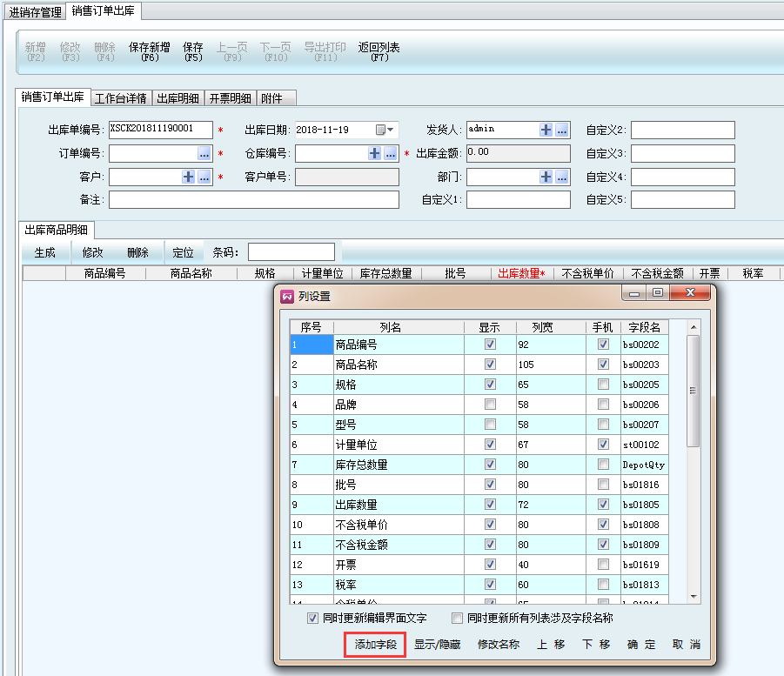Switch to the 工作台详情 tab

(x=120, y=98)
